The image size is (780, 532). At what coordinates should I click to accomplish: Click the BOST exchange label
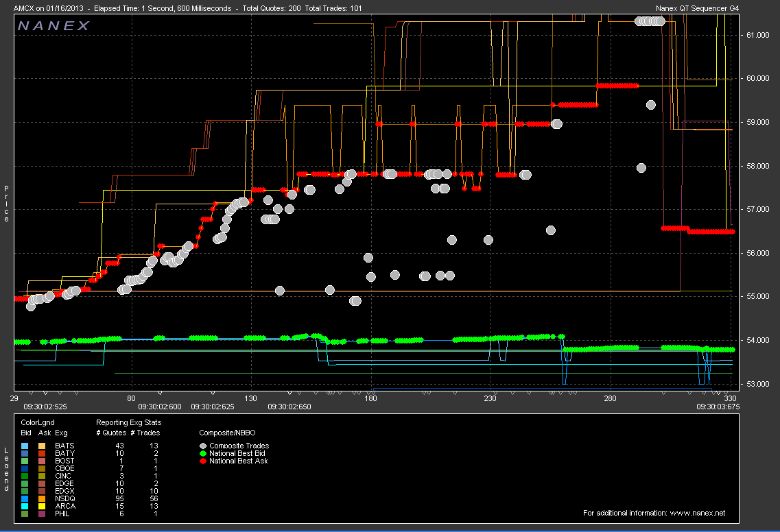pyautogui.click(x=64, y=461)
